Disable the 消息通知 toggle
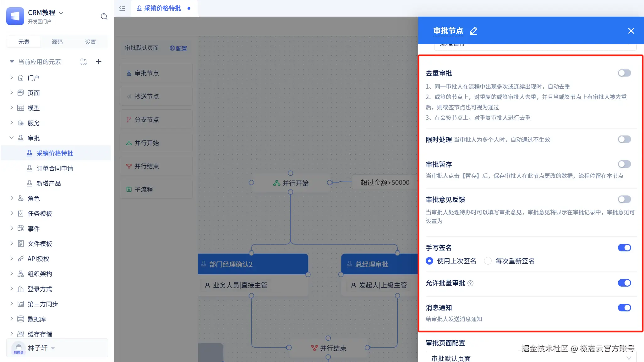This screenshot has height=362, width=644. click(624, 308)
